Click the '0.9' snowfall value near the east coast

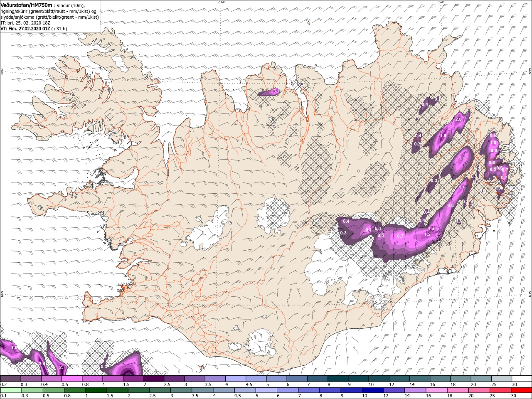(x=494, y=150)
